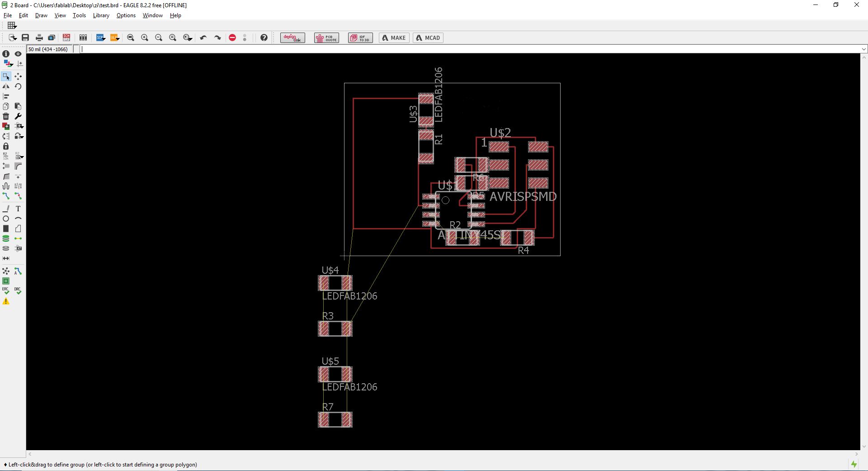Open the Help question mark icon

(x=264, y=38)
